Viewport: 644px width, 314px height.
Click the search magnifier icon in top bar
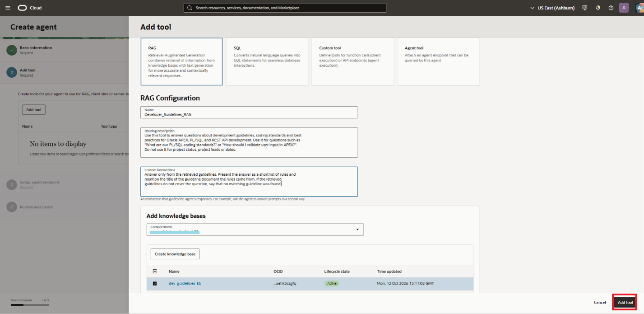[190, 8]
